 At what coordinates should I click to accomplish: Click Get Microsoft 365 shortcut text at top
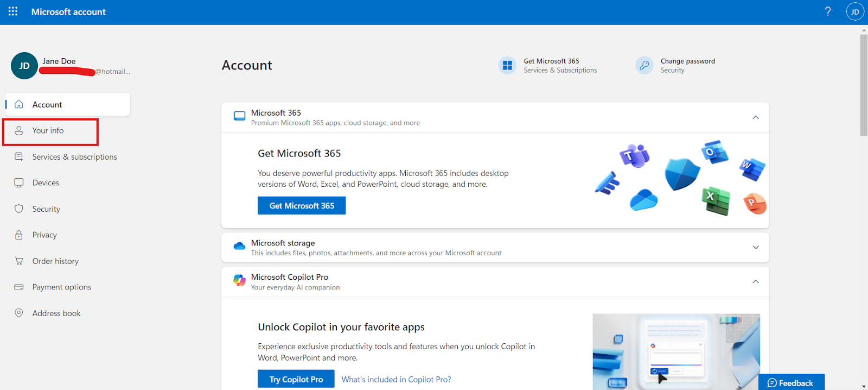pyautogui.click(x=551, y=61)
